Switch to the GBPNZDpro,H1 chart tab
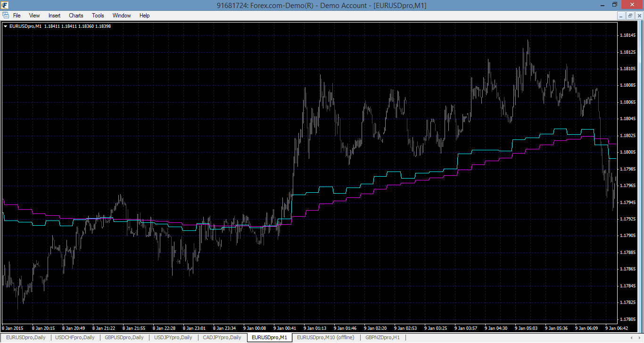The width and height of the screenshot is (644, 343). (382, 337)
